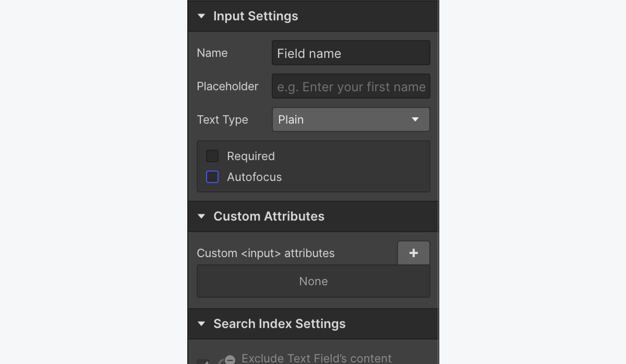Click the exclude-from-search minus icon
Viewport: 626px width, 364px height.
pyautogui.click(x=230, y=360)
